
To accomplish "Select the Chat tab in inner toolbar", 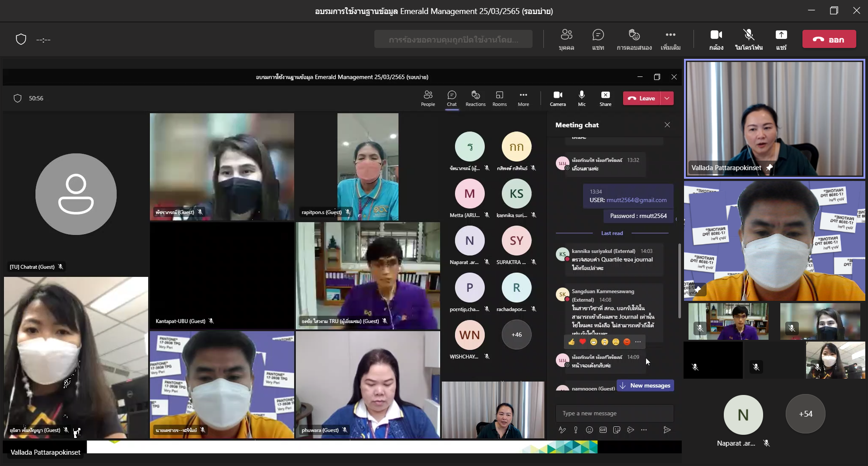I will 451,98.
